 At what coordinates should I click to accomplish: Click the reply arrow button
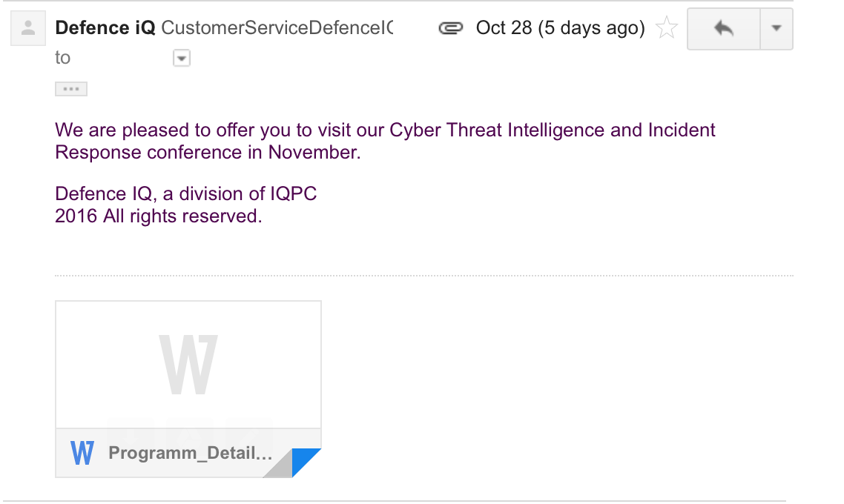pyautogui.click(x=724, y=29)
